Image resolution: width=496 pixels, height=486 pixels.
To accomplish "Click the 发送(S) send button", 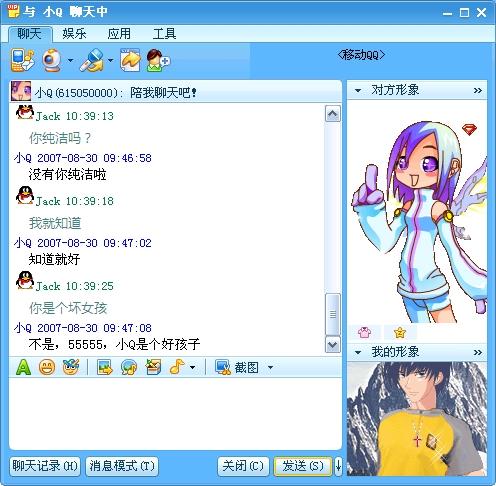I will [303, 466].
